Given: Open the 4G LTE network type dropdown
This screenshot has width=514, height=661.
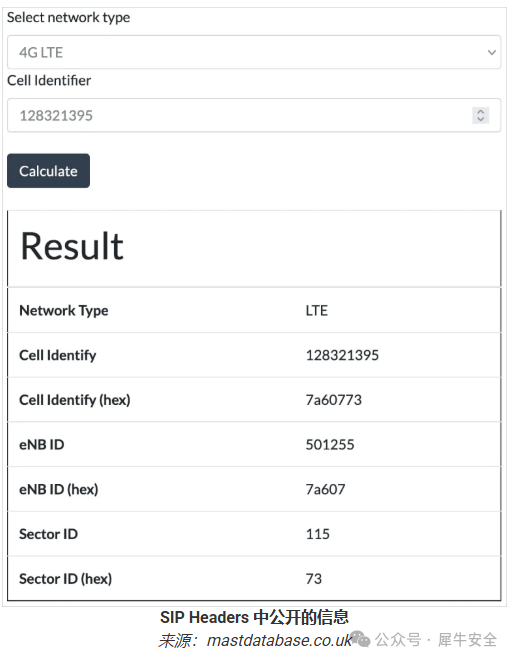Looking at the screenshot, I should tap(254, 52).
